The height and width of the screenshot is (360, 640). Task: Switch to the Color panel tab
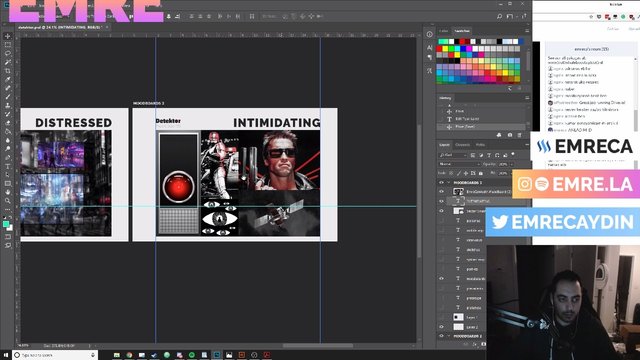tap(444, 31)
